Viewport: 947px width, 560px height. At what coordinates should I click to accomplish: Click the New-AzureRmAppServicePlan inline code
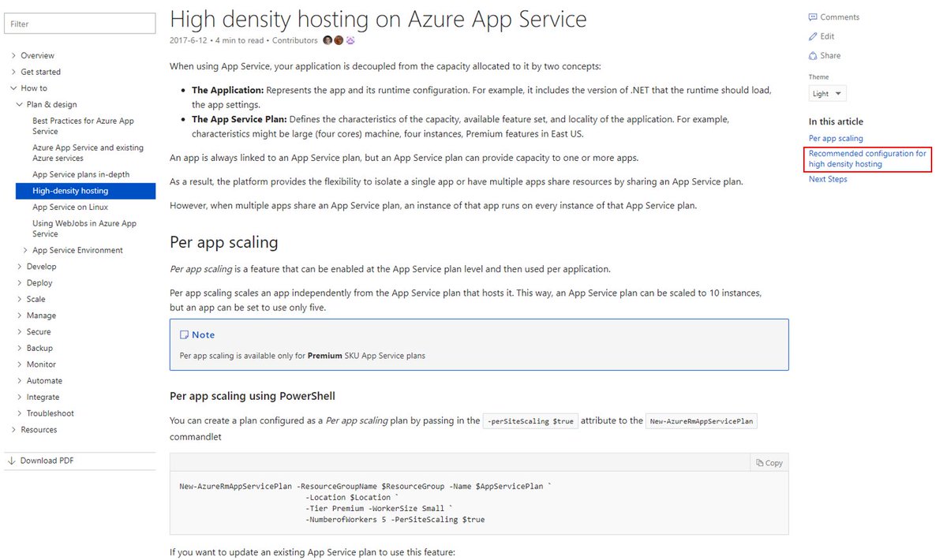pos(701,421)
